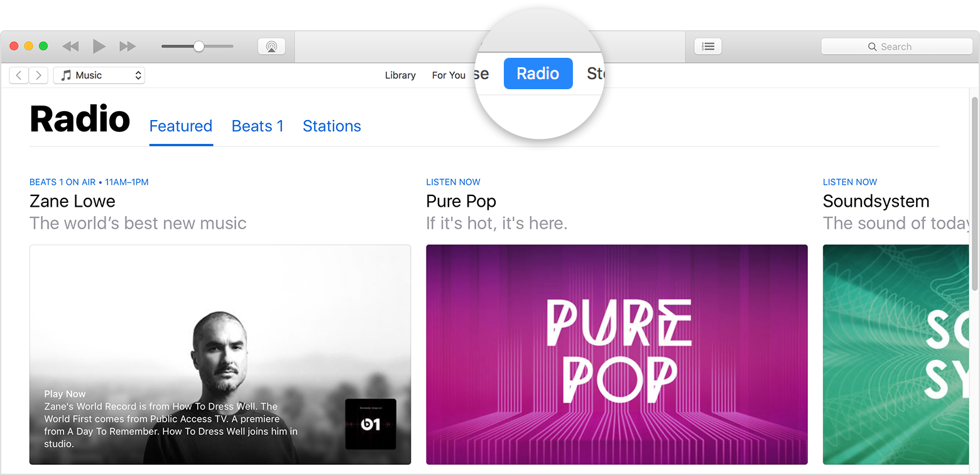Viewport: 980px width, 475px height.
Task: Open the Store tab
Action: [x=596, y=74]
